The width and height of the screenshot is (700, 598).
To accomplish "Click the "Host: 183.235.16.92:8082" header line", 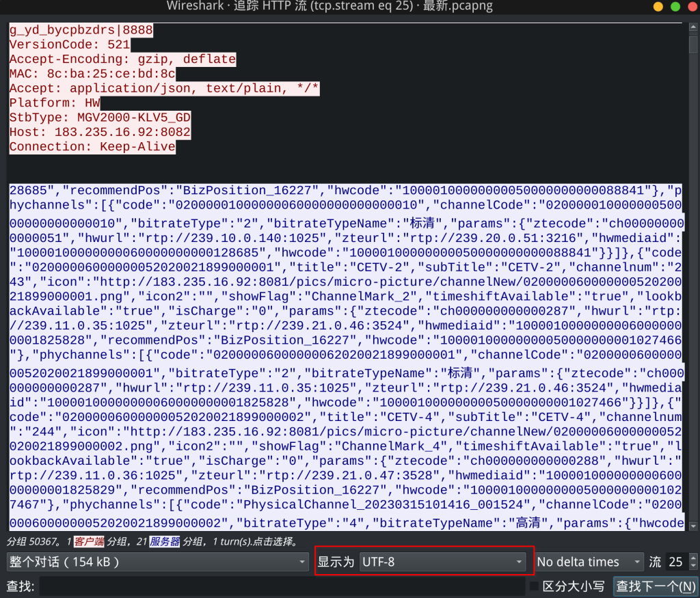I will 100,132.
